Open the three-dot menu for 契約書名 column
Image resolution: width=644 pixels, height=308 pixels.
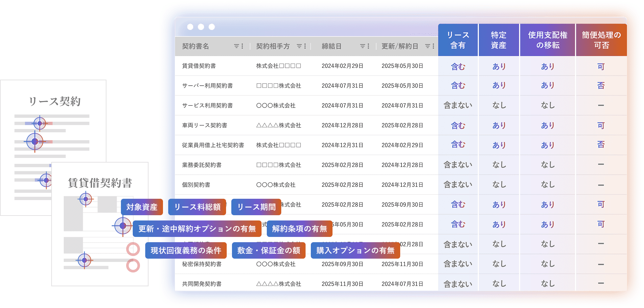[x=242, y=46]
